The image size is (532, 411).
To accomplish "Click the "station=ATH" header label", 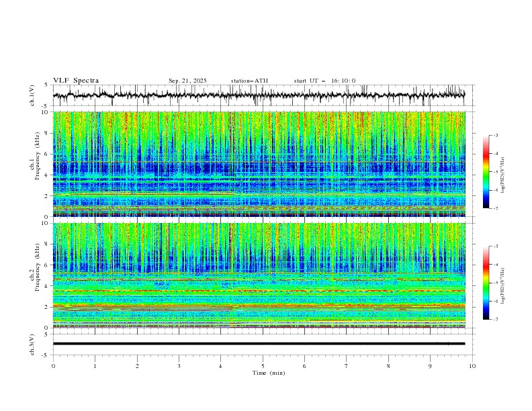I will [249, 81].
